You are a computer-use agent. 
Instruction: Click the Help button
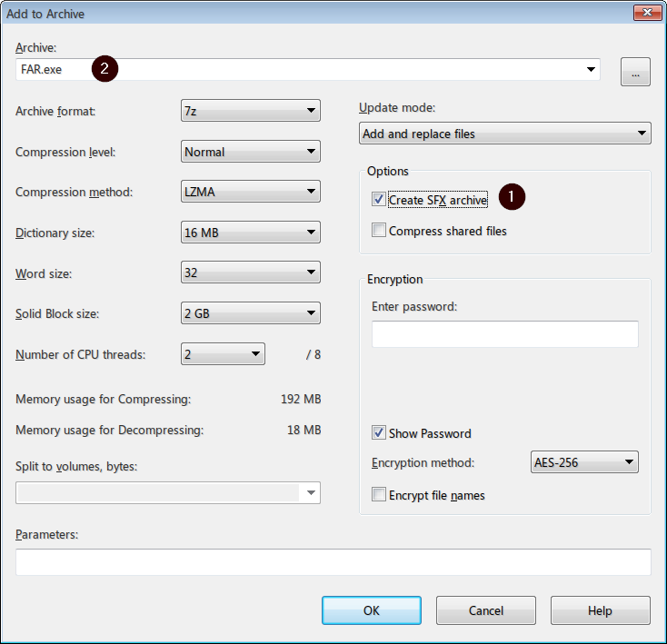tap(600, 610)
